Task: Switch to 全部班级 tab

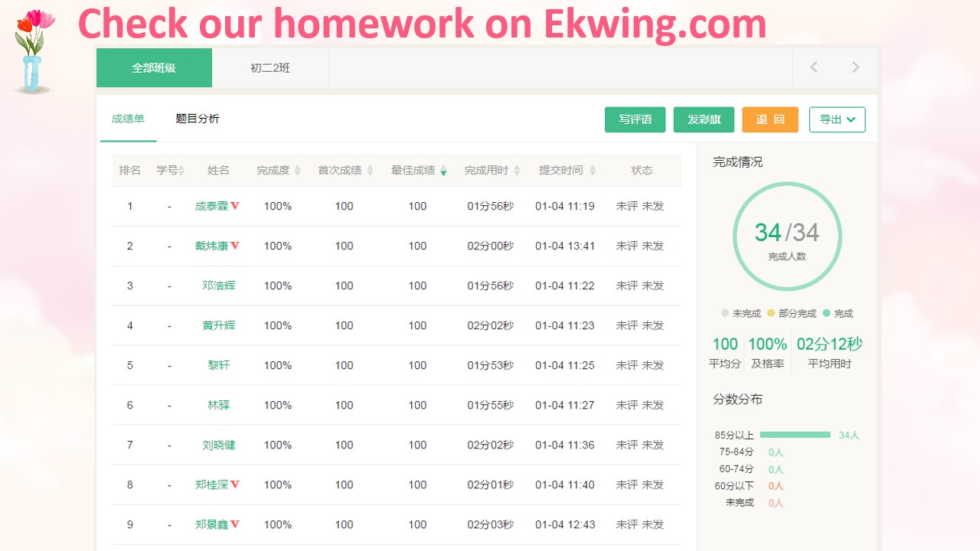Action: pos(154,68)
